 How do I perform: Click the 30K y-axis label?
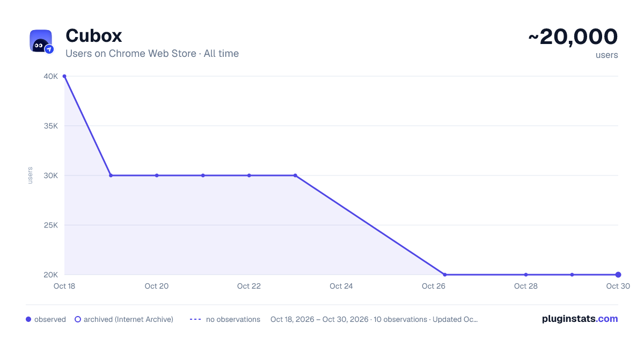[x=51, y=175]
